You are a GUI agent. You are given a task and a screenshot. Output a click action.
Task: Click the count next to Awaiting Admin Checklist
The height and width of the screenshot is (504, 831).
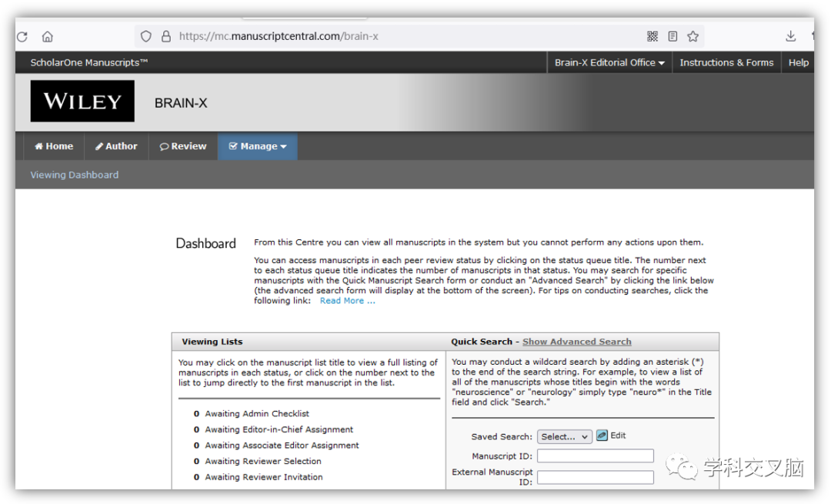pos(197,413)
